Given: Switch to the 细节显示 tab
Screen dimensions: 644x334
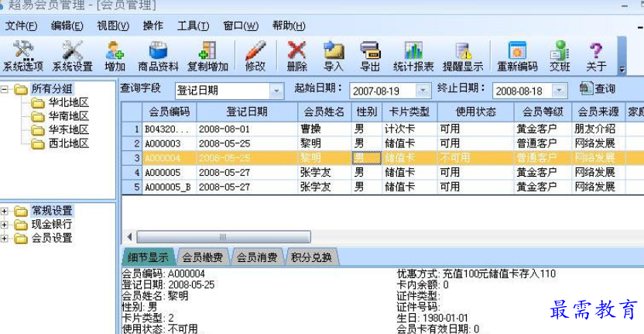Looking at the screenshot, I should (148, 257).
